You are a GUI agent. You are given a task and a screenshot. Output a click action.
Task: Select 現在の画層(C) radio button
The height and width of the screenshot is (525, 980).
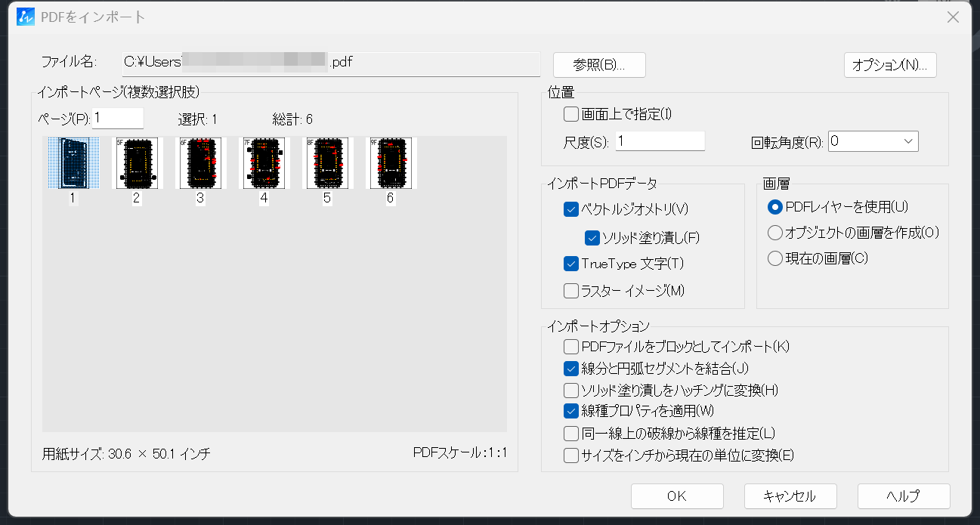(x=774, y=258)
